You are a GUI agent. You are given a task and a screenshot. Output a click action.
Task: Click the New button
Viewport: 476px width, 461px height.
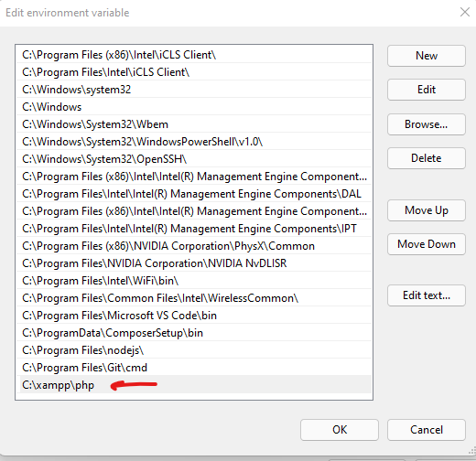[427, 56]
